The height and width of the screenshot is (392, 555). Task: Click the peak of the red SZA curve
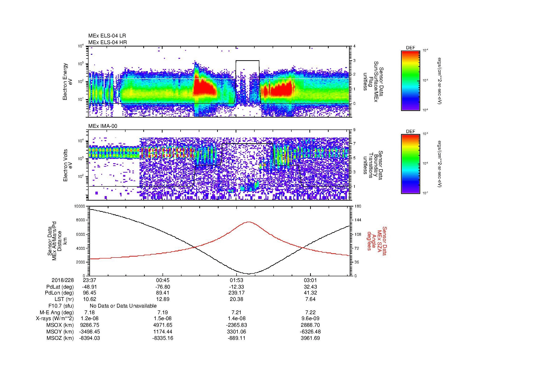coord(249,222)
